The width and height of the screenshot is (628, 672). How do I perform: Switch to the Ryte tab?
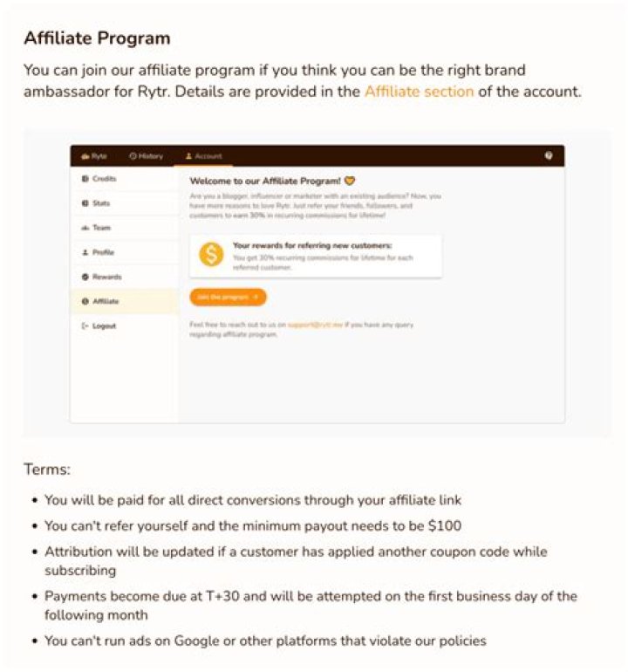tap(93, 156)
